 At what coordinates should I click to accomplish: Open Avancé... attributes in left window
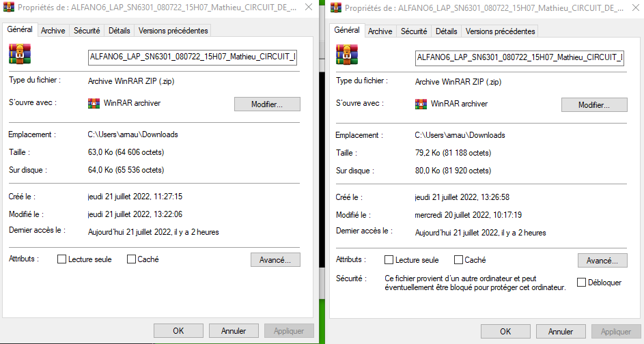[275, 260]
